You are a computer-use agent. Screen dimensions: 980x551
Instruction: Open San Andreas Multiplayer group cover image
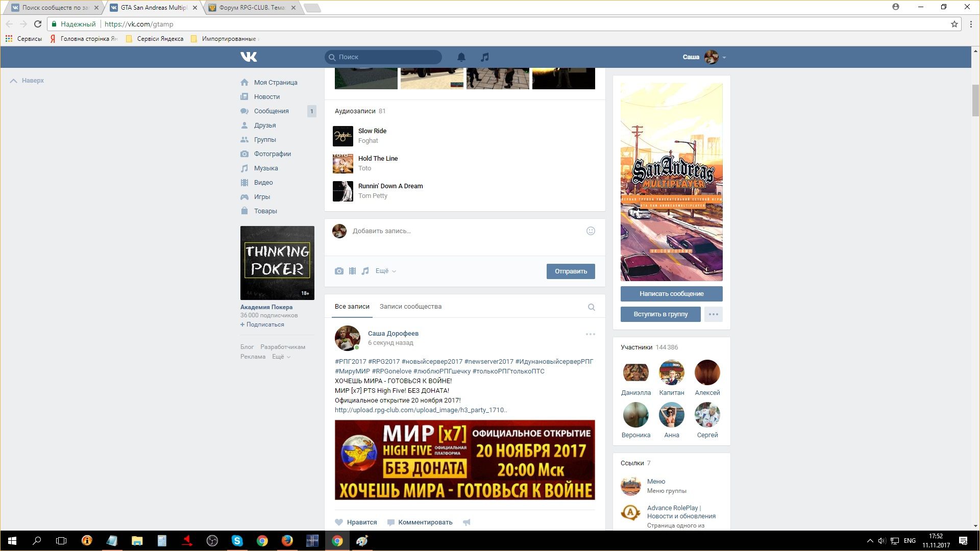tap(672, 182)
